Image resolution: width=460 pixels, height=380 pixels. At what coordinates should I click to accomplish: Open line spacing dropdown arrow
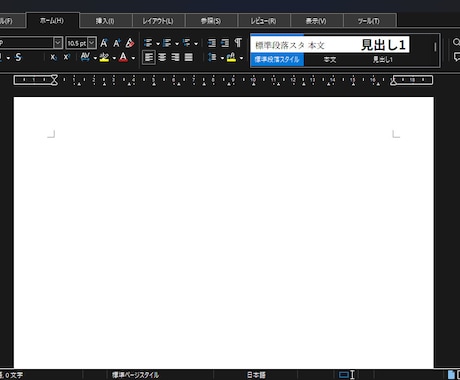[222, 58]
